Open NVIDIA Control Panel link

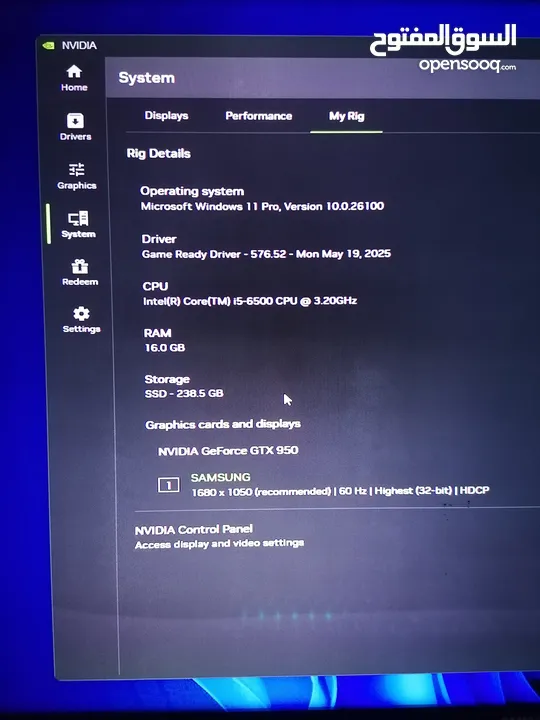pos(194,529)
